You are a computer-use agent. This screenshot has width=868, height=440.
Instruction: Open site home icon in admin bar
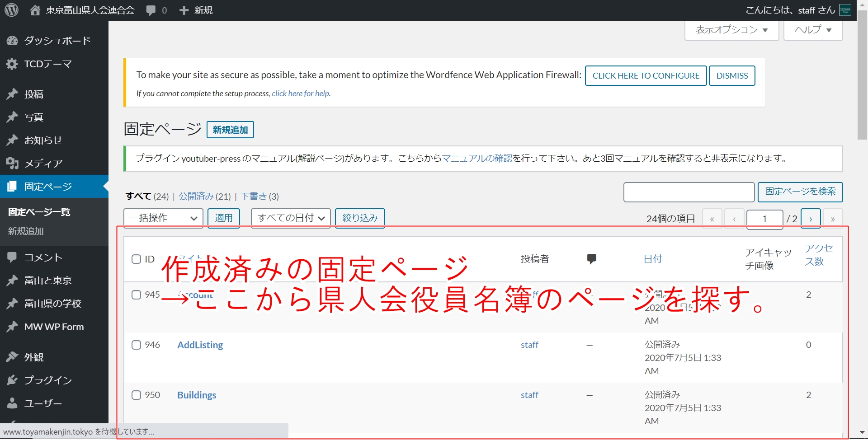[x=35, y=10]
